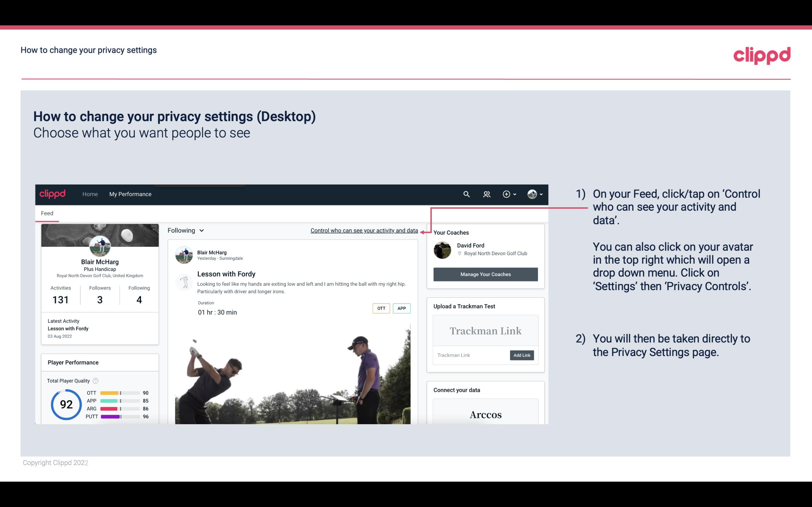Expand Player Performance section details
This screenshot has height=507, width=812.
click(x=73, y=362)
